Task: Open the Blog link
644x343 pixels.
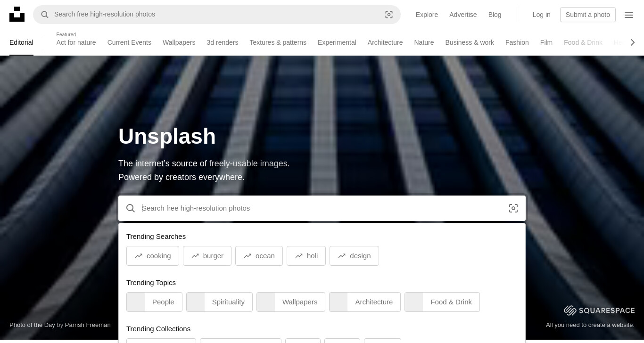Action: tap(495, 15)
